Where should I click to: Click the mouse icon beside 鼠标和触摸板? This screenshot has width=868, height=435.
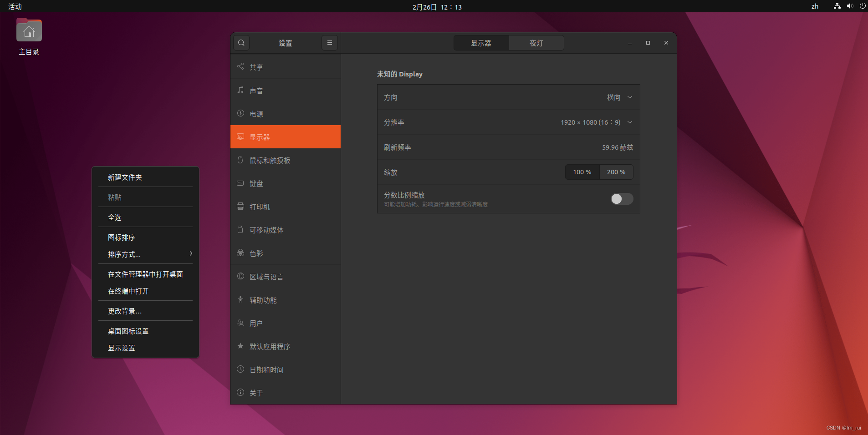click(240, 160)
